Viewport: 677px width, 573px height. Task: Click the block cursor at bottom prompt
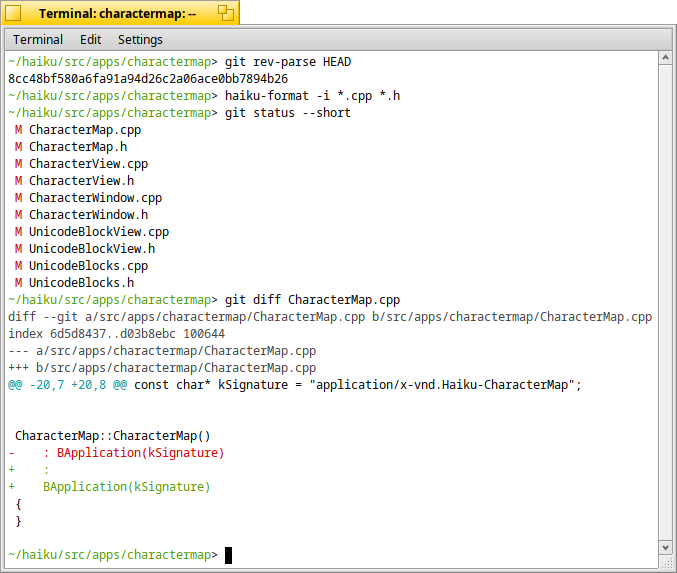[229, 555]
